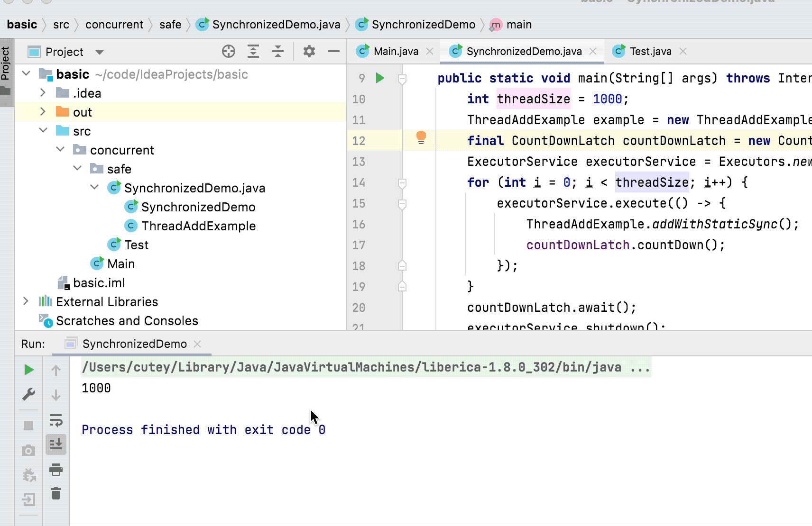812x526 pixels.
Task: Click countDownLatch.await() on line 20
Action: tap(551, 308)
